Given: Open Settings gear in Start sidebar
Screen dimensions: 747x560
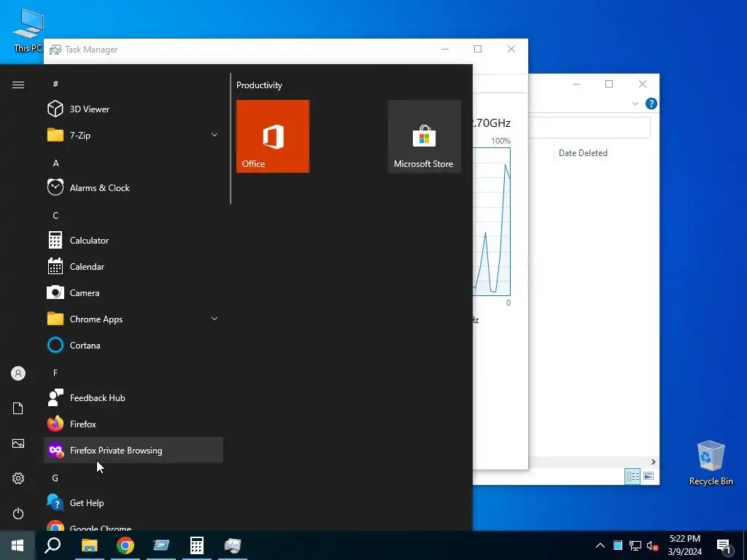Looking at the screenshot, I should click(x=18, y=478).
